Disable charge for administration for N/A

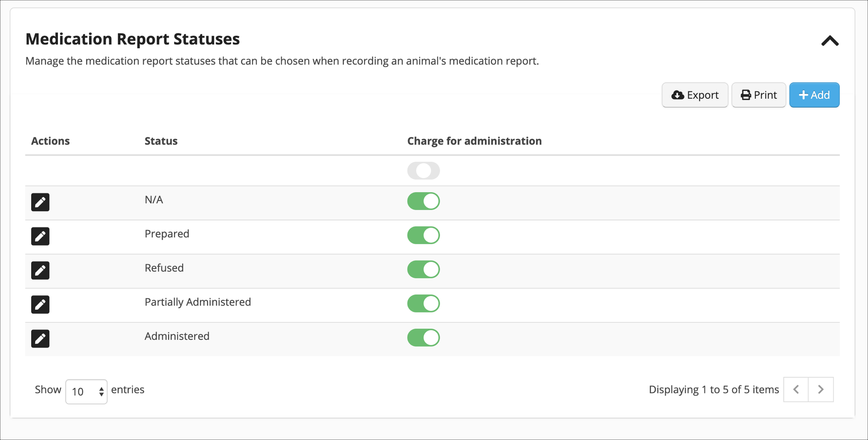click(x=423, y=201)
